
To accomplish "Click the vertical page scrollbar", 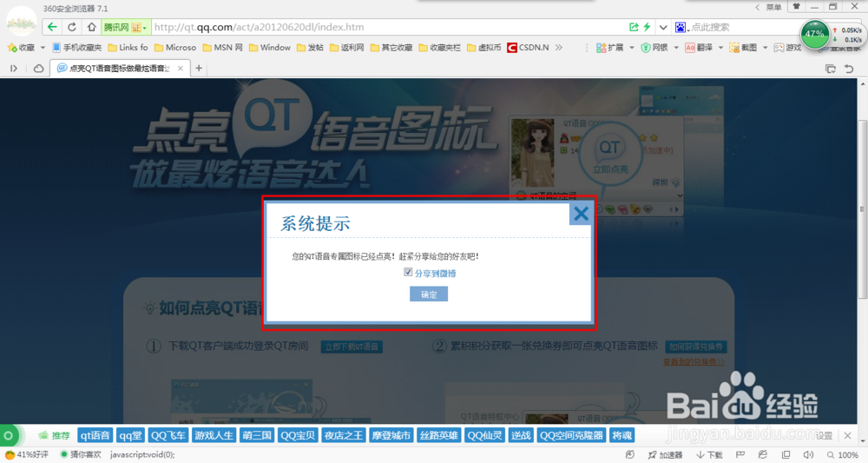I will click(x=863, y=209).
